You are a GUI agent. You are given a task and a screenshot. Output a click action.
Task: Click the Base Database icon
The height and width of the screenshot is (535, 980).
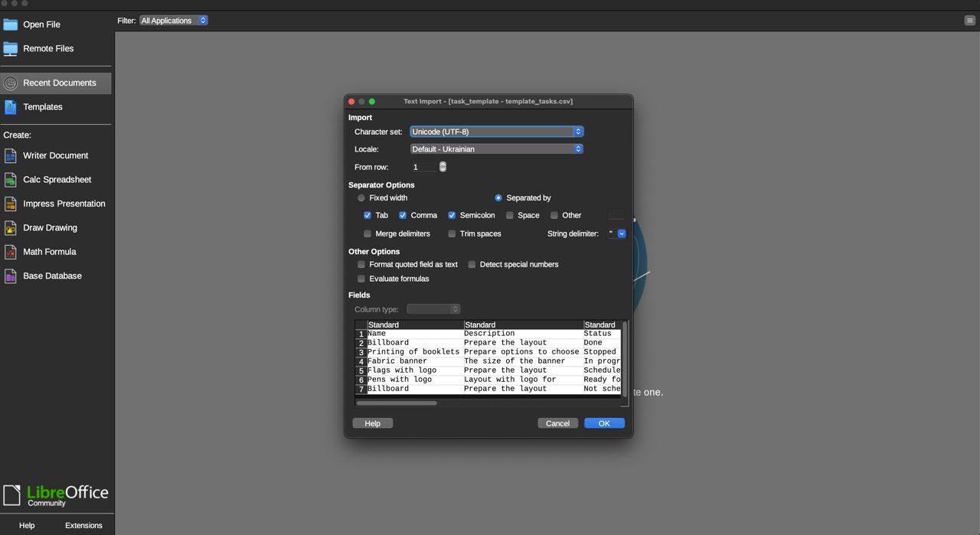click(x=10, y=276)
